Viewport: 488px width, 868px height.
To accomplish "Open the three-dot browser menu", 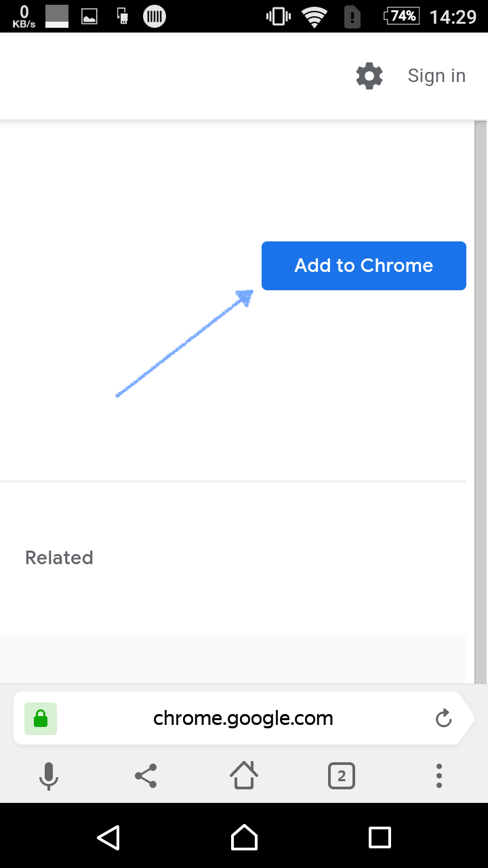I will 439,776.
